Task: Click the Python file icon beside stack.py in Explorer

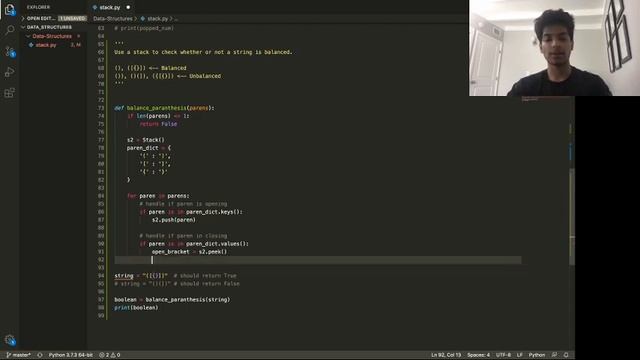Action: coord(31,45)
